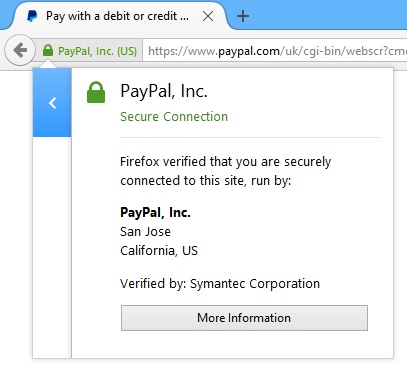The height and width of the screenshot is (371, 407).
Task: Click the 'PayPal, Inc.' panel heading
Action: (x=164, y=91)
